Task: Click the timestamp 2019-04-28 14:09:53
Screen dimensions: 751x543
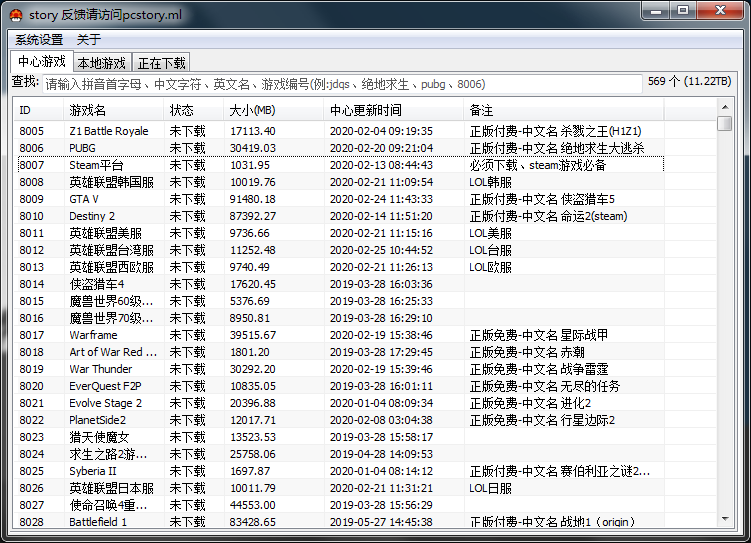Action: click(381, 454)
